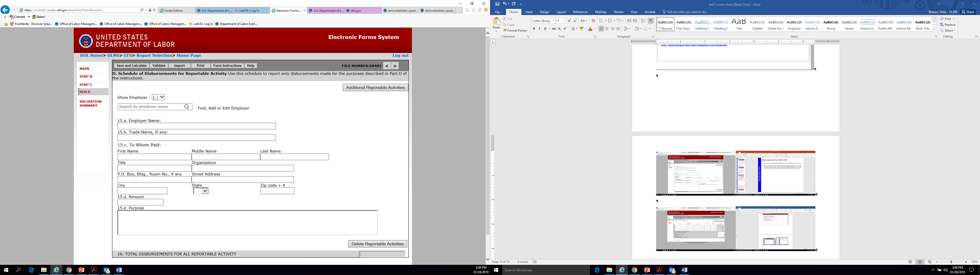
Task: Switch to the STMT B form section
Action: point(86,77)
